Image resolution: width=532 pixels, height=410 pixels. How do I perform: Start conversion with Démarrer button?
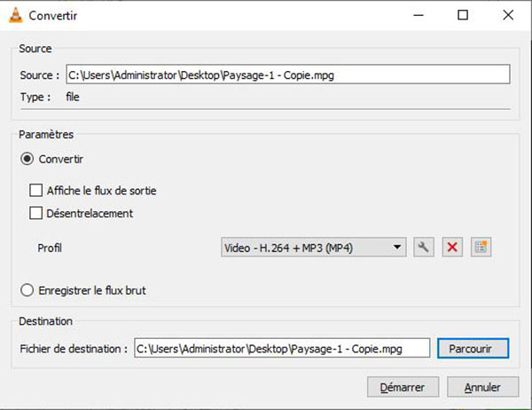pos(403,387)
